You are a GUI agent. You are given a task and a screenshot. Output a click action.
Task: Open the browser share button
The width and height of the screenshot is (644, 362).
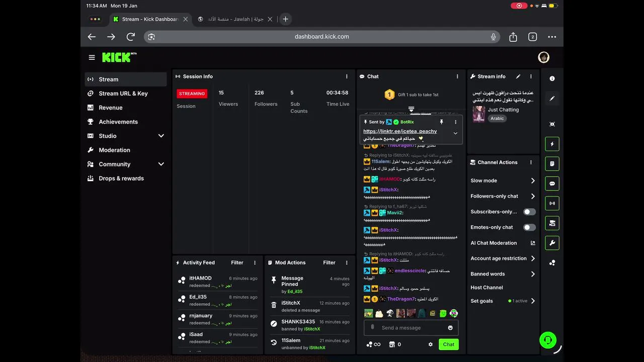tap(513, 37)
